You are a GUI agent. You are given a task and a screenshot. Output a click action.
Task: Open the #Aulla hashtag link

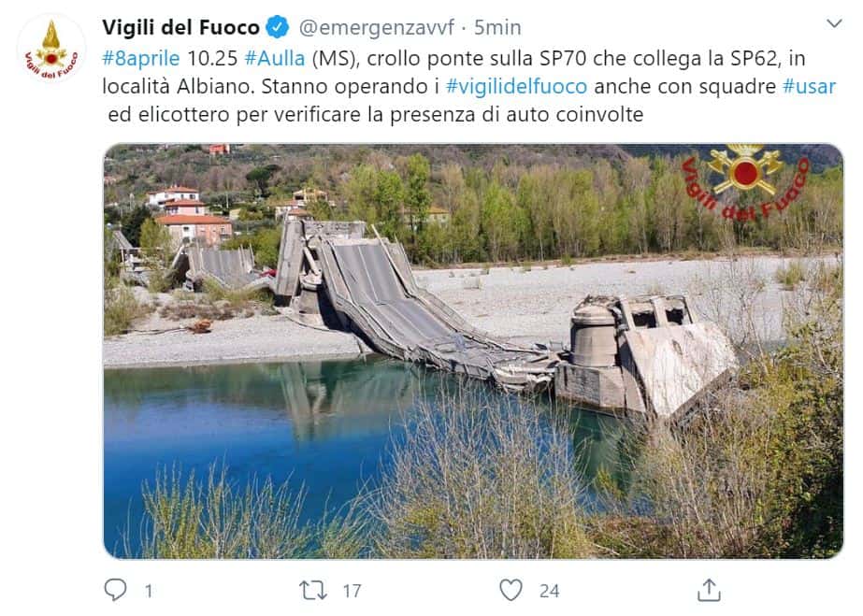(x=275, y=58)
